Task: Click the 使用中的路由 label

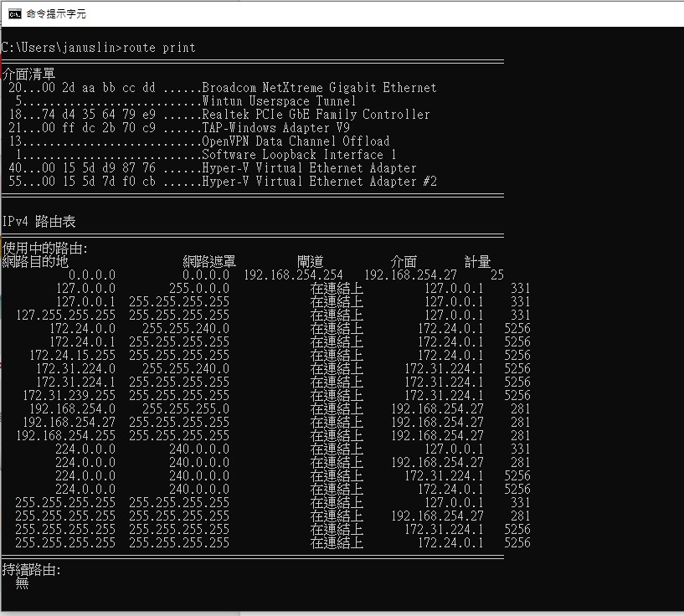Action: click(44, 249)
